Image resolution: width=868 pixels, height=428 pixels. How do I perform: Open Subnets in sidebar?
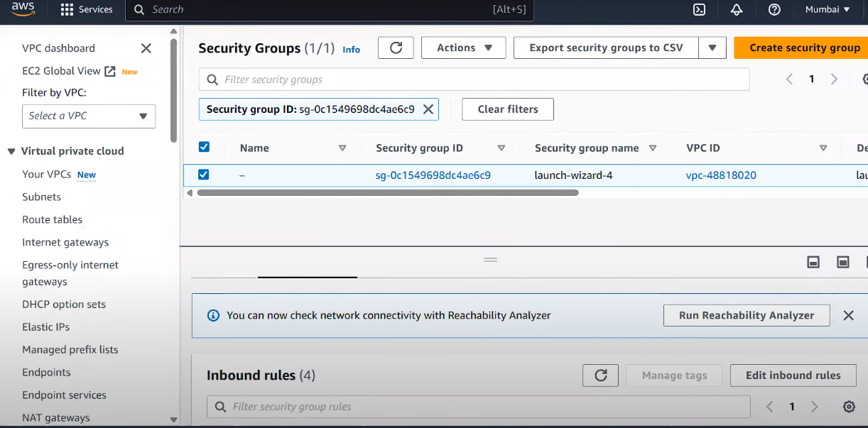click(41, 197)
